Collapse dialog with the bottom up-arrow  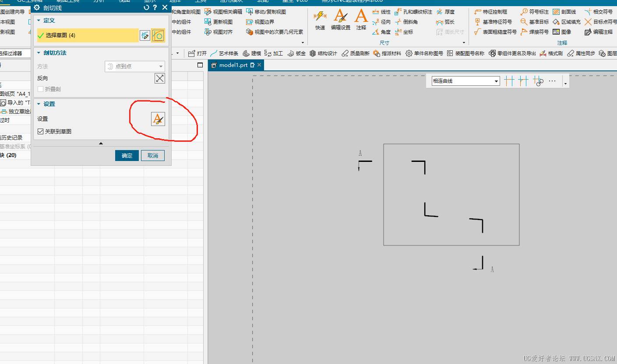pyautogui.click(x=101, y=143)
